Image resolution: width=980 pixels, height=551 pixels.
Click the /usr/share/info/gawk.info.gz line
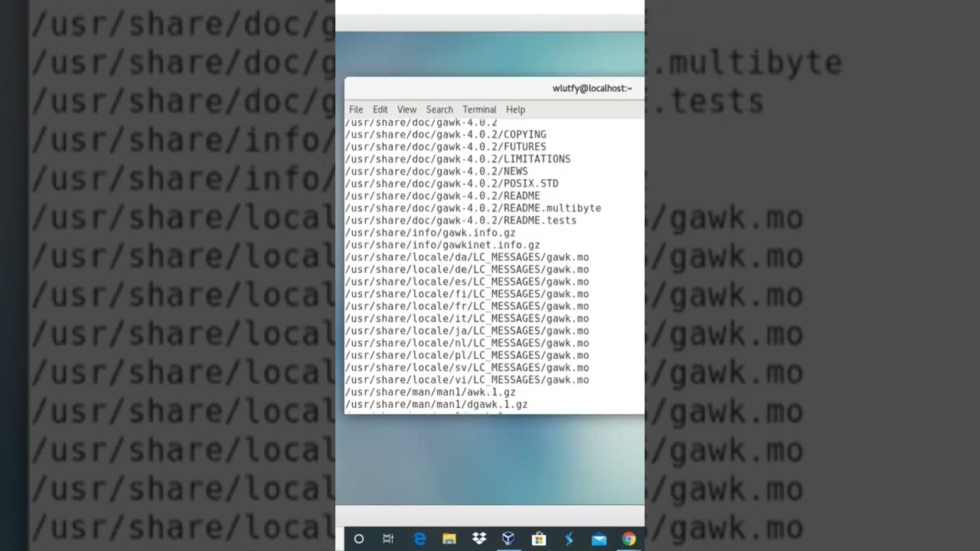click(x=430, y=233)
